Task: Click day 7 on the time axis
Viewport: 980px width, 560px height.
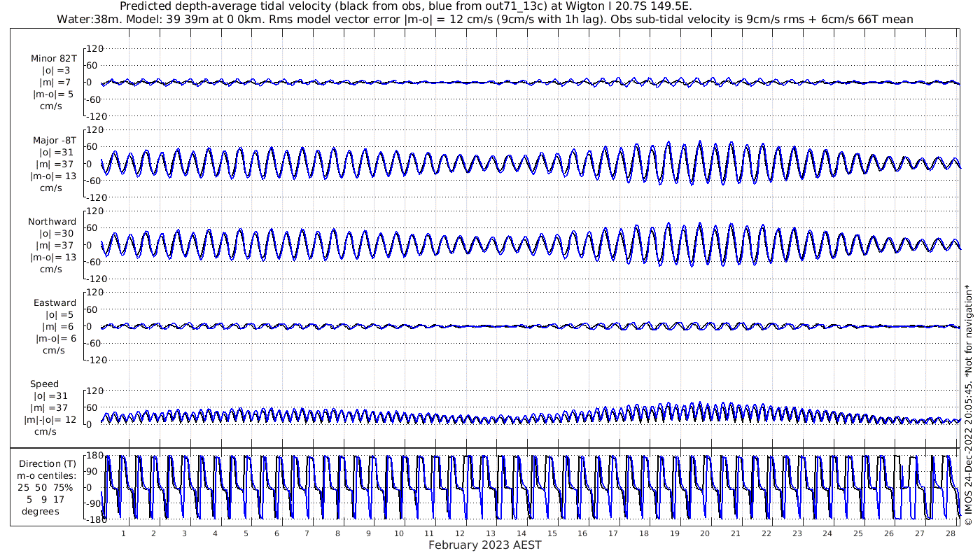Action: pyautogui.click(x=307, y=533)
